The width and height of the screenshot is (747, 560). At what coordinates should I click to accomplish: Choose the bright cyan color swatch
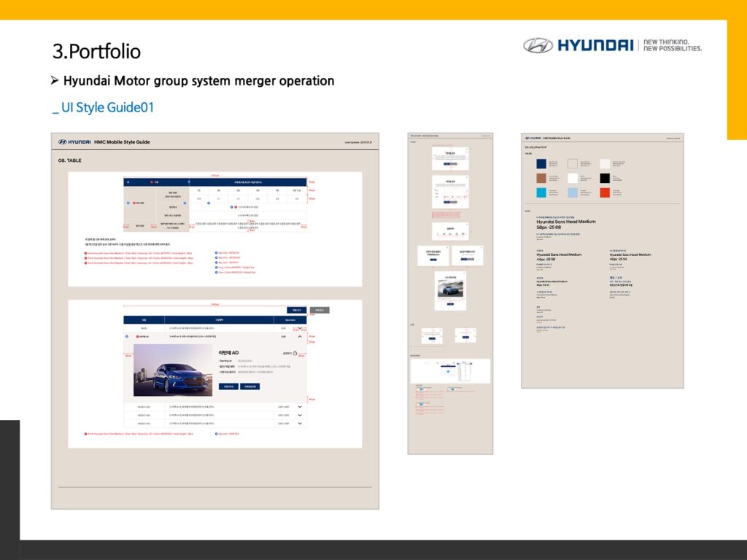point(541,192)
